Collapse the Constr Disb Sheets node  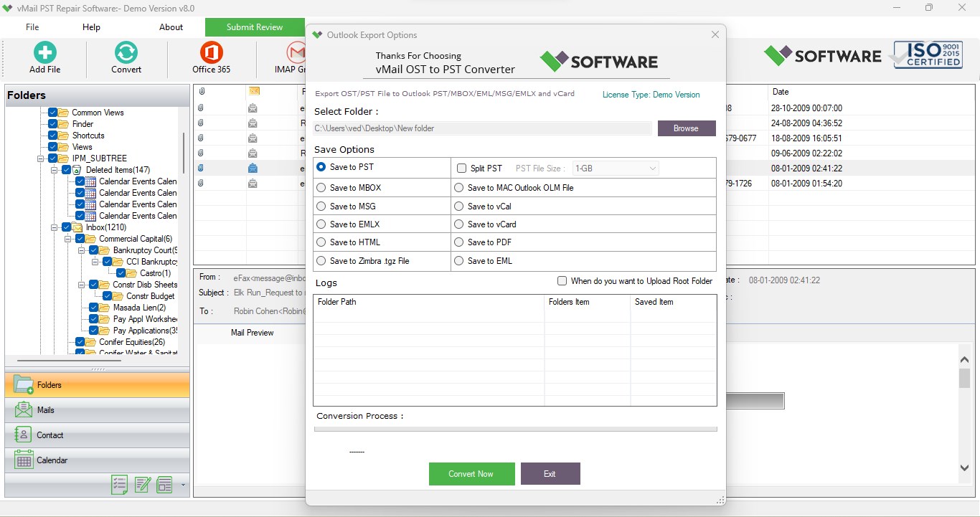click(83, 285)
